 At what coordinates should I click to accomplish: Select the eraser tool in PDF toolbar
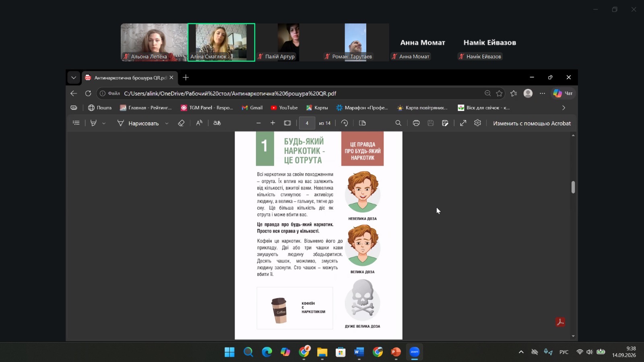[181, 123]
